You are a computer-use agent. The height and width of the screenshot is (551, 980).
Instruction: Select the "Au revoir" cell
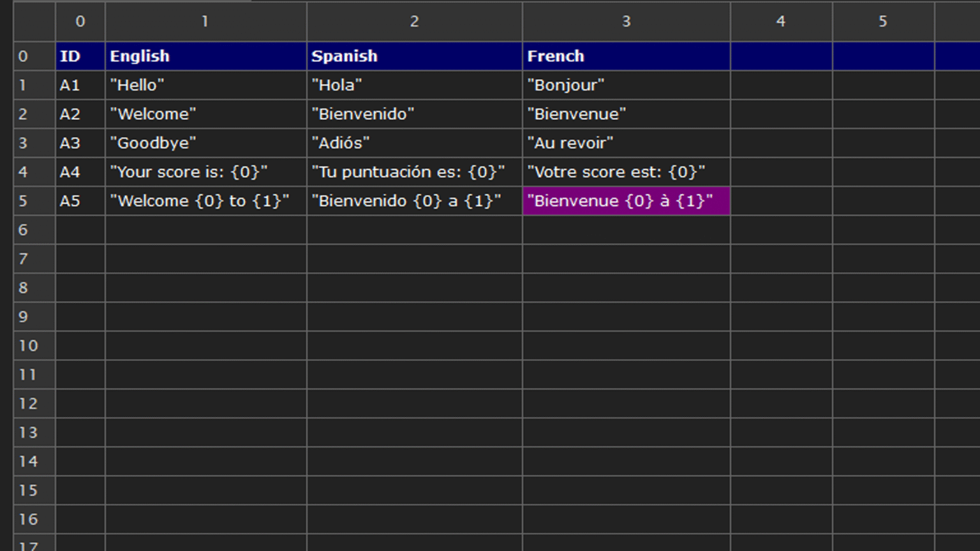pyautogui.click(x=625, y=143)
